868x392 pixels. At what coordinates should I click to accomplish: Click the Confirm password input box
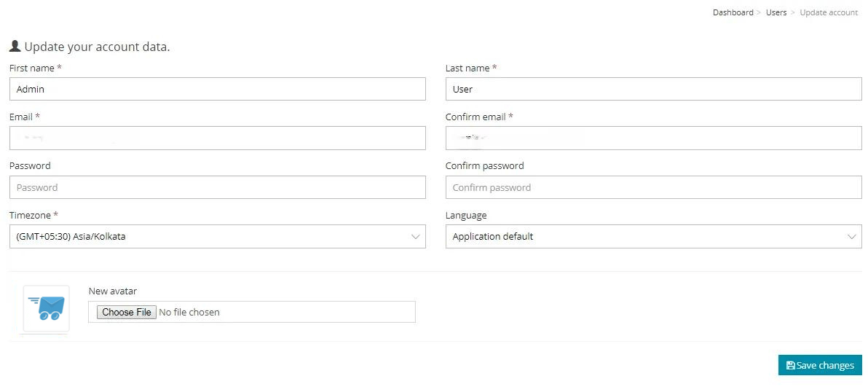(x=653, y=187)
